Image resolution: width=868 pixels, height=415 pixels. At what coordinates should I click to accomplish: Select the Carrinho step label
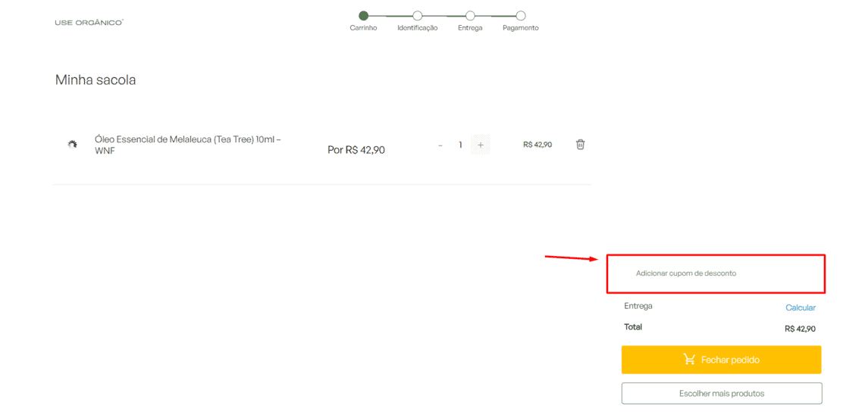point(363,28)
